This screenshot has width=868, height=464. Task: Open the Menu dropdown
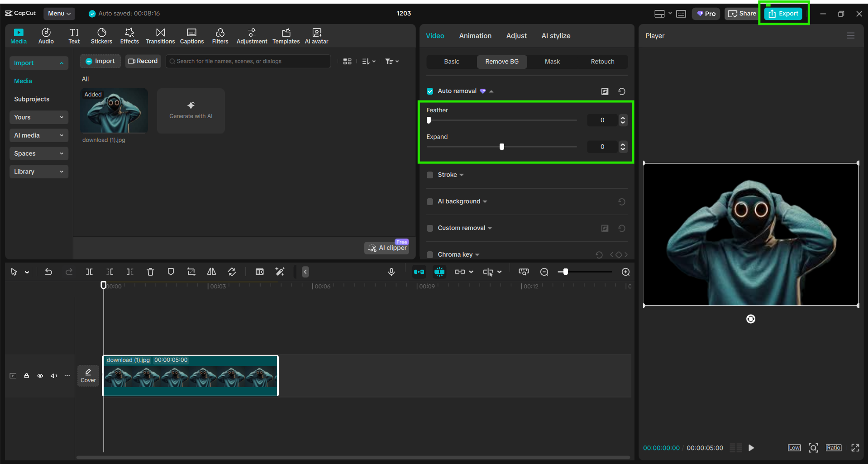tap(59, 14)
